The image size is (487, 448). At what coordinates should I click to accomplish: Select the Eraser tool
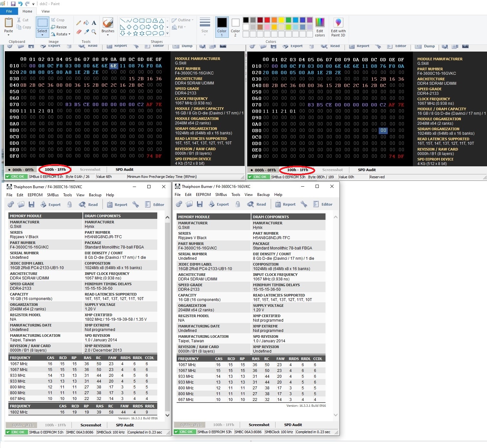pyautogui.click(x=79, y=32)
